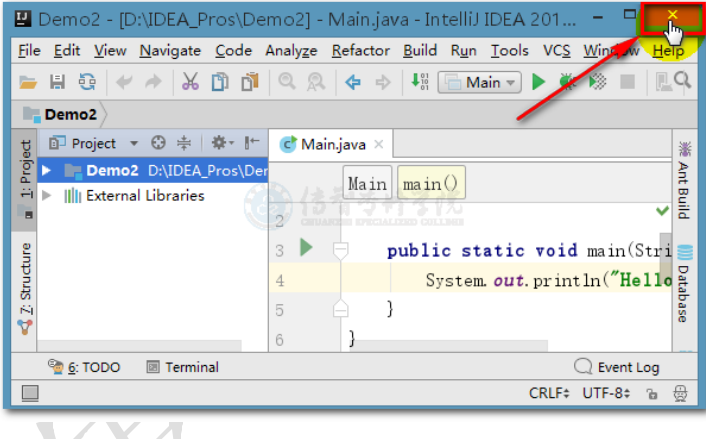Navigate forward with the right arrow icon
706x439 pixels.
click(x=383, y=82)
